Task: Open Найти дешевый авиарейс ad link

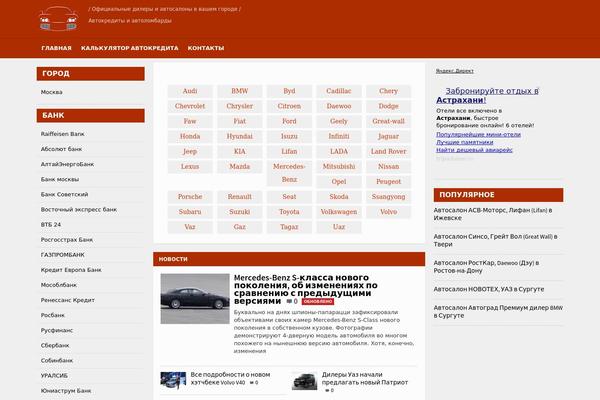Action: 474,150
